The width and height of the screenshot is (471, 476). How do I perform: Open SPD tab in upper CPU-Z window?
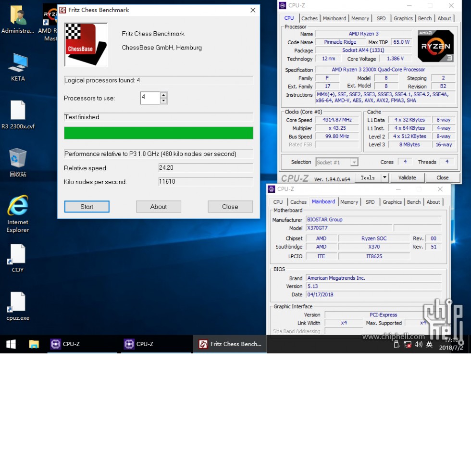click(x=381, y=18)
